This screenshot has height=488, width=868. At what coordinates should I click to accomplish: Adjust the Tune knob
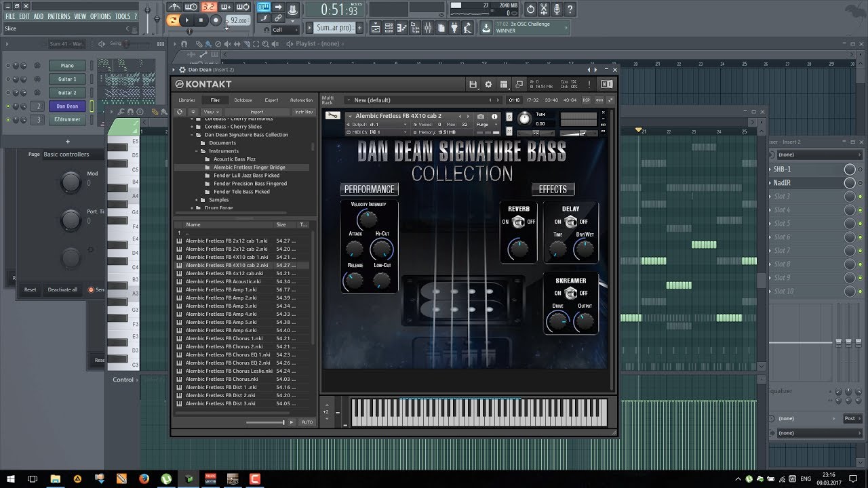coord(525,119)
